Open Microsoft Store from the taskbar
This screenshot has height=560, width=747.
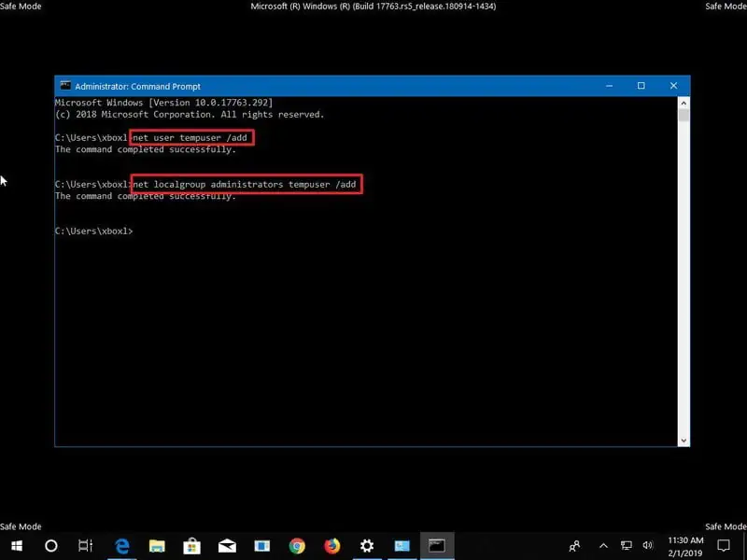[x=192, y=545]
